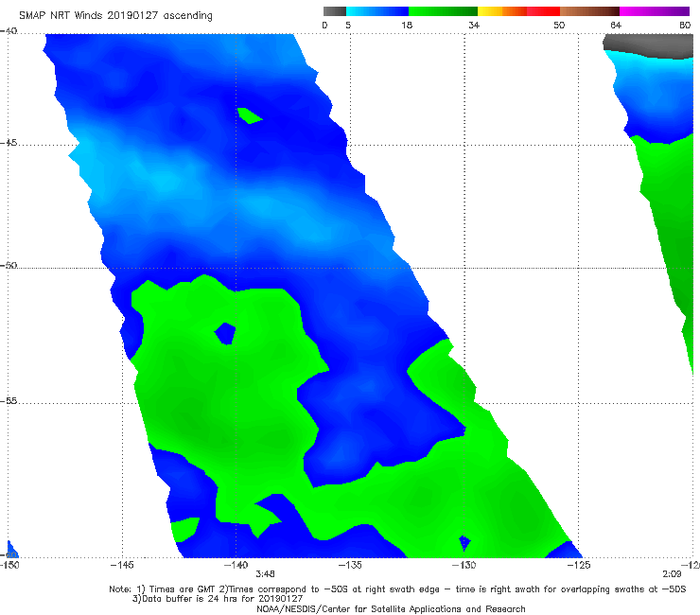Click the gray segment of the color bar
Screen dimensions: 700x615
[335, 11]
